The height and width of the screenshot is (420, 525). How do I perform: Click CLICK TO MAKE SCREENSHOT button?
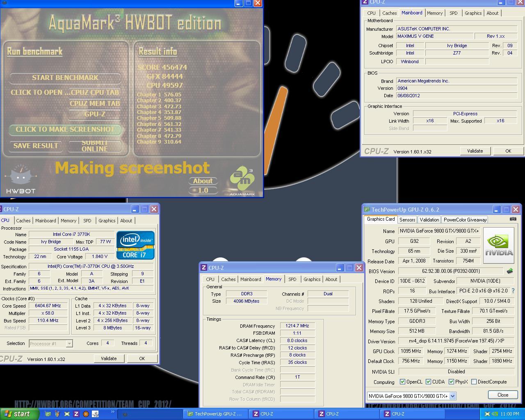click(x=65, y=129)
